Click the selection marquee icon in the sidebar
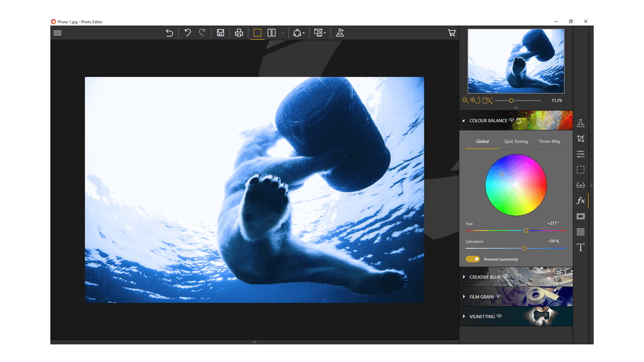The width and height of the screenshot is (644, 362). (581, 169)
